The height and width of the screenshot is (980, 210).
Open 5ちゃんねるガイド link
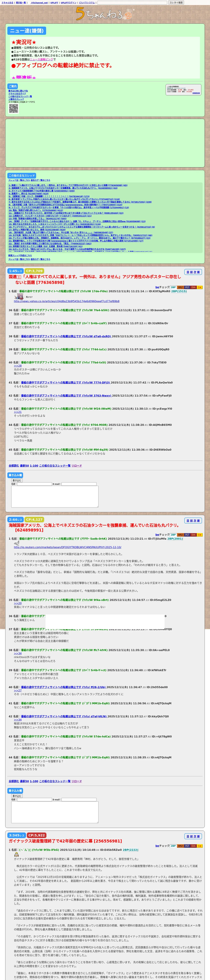[17, 94]
